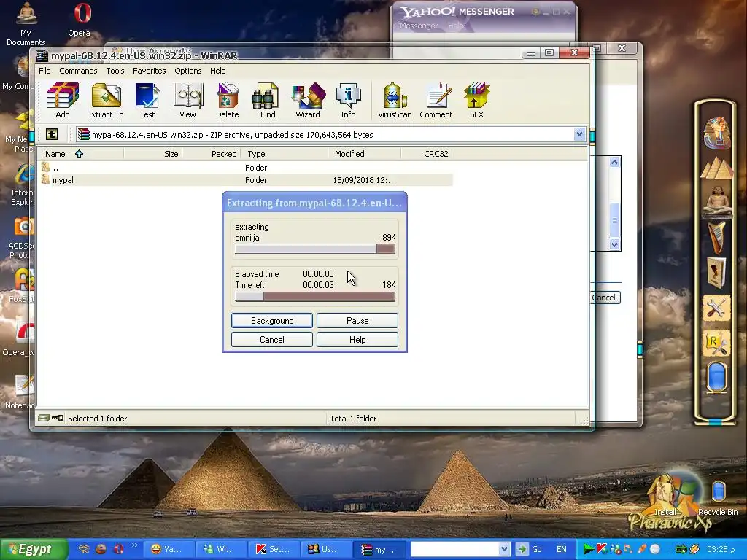This screenshot has width=747, height=560.
Task: Open the File menu
Action: pos(44,71)
